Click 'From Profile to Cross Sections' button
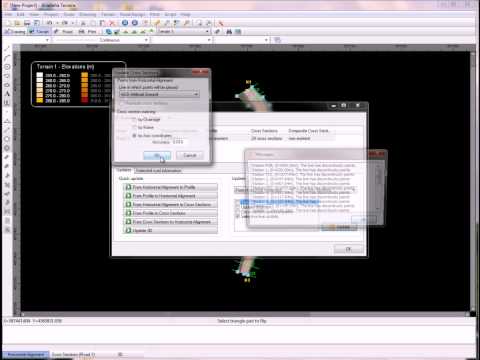The width and height of the screenshot is (480, 360). click(x=170, y=213)
